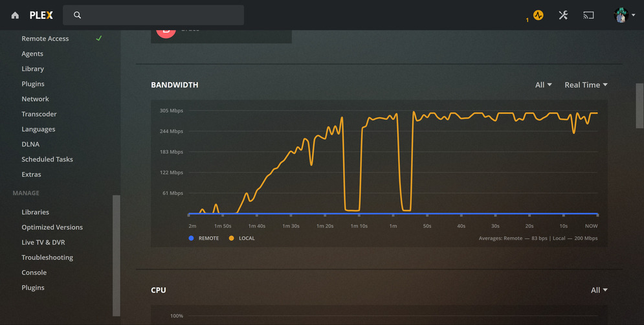
Task: Click the PLEX logo
Action: (41, 15)
